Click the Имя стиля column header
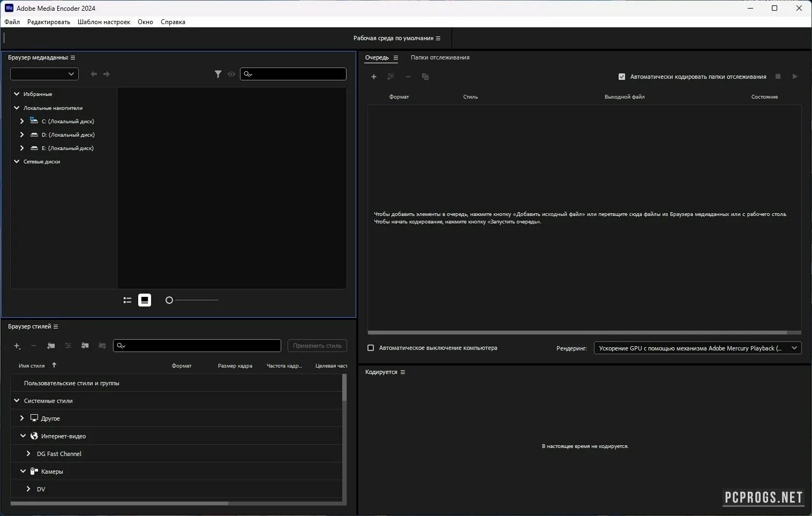The height and width of the screenshot is (516, 812). pos(32,366)
